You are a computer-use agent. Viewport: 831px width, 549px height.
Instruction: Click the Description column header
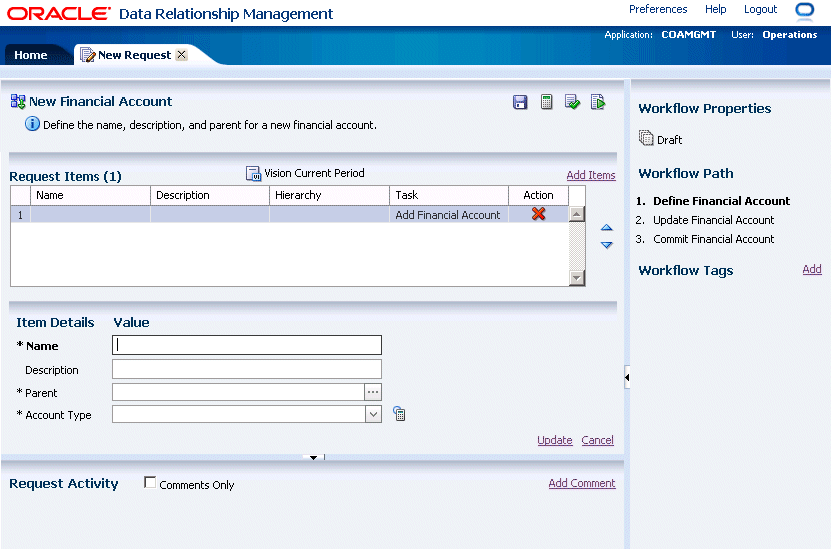click(x=210, y=195)
